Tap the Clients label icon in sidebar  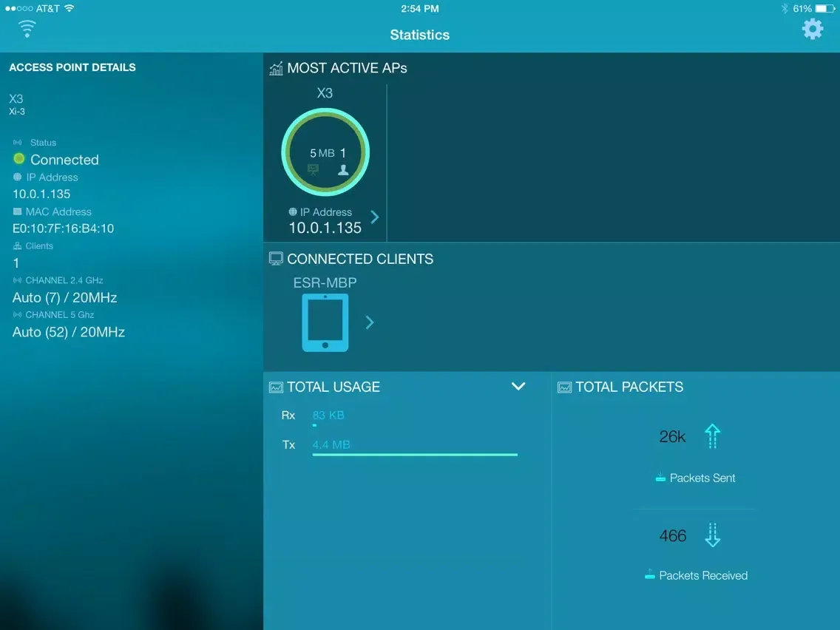click(18, 246)
